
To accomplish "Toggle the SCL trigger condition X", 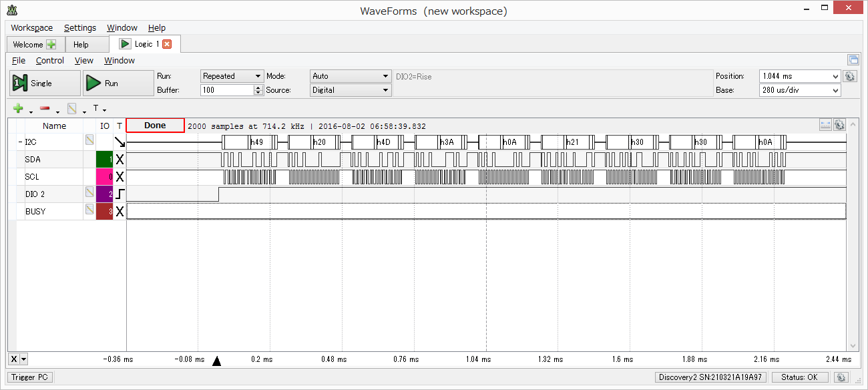I will click(x=120, y=177).
